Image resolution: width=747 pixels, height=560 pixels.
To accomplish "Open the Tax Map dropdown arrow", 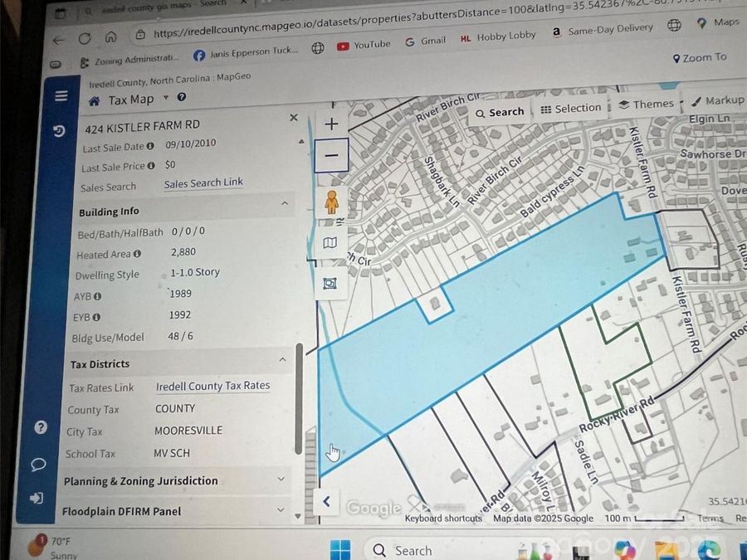I will pos(166,98).
